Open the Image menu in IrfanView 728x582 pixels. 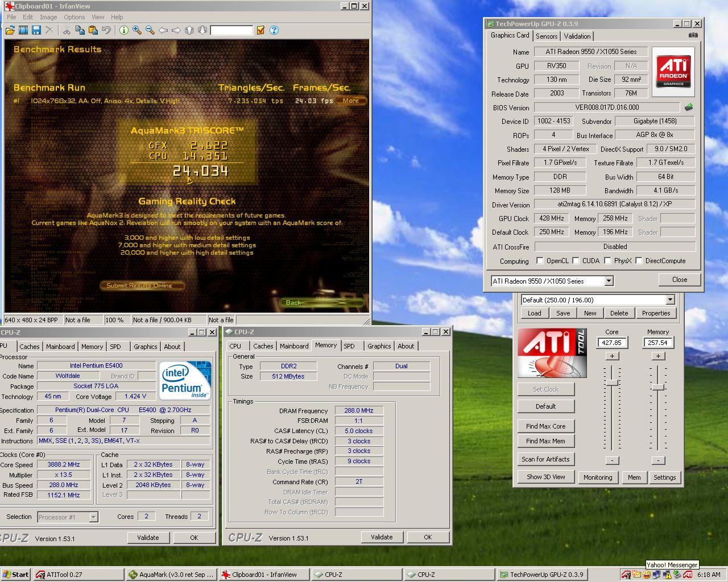[x=48, y=17]
